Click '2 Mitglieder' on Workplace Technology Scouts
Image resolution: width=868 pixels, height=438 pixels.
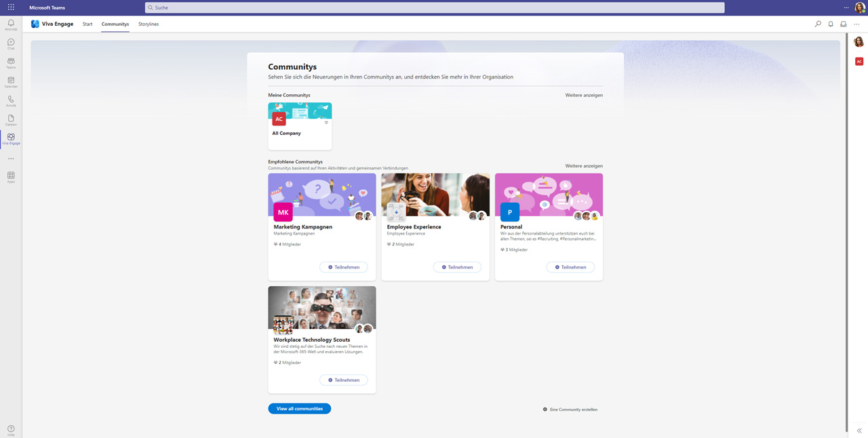pos(288,363)
